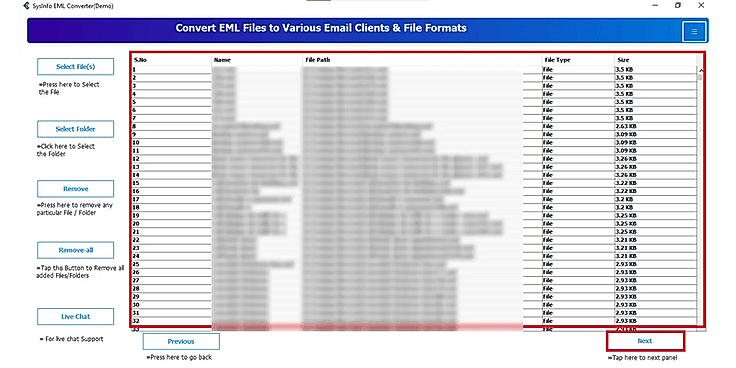736x368 pixels.
Task: Select S.No cell of row 12
Action: [x=171, y=159]
